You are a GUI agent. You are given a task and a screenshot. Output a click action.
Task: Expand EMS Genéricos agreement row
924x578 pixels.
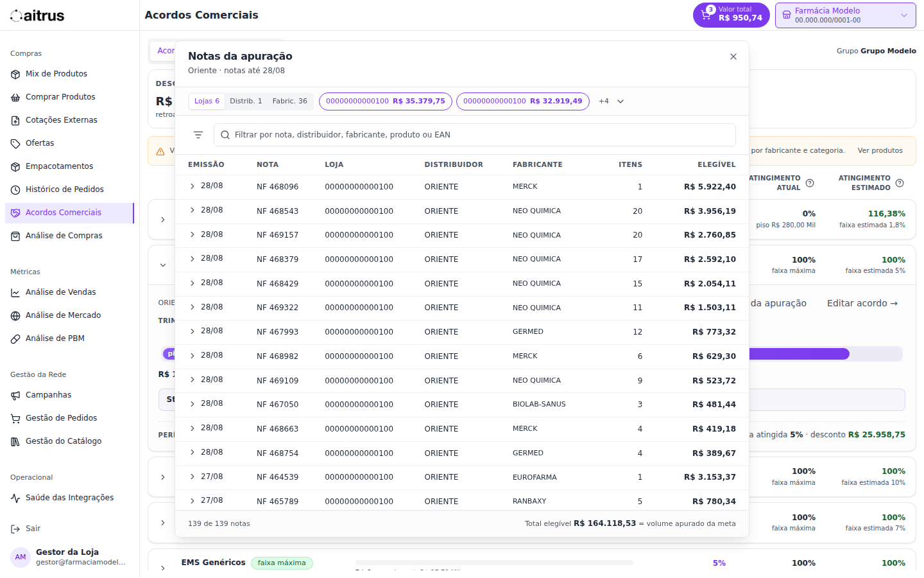coord(163,568)
